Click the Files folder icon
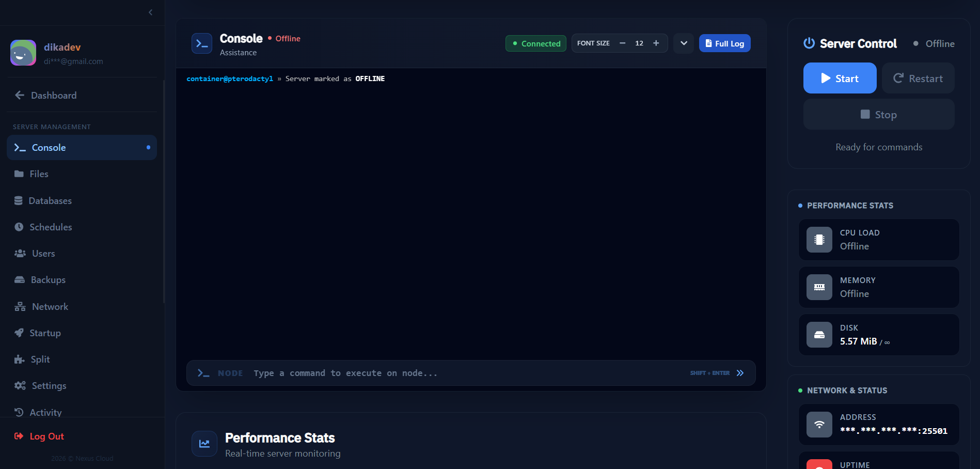Screen dimensions: 980x469 click(19, 174)
